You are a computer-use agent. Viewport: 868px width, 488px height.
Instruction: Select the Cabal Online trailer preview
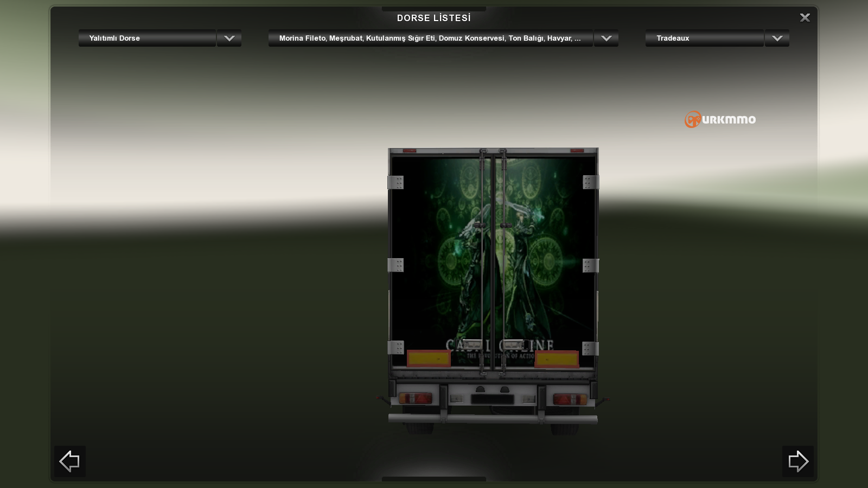[493, 290]
